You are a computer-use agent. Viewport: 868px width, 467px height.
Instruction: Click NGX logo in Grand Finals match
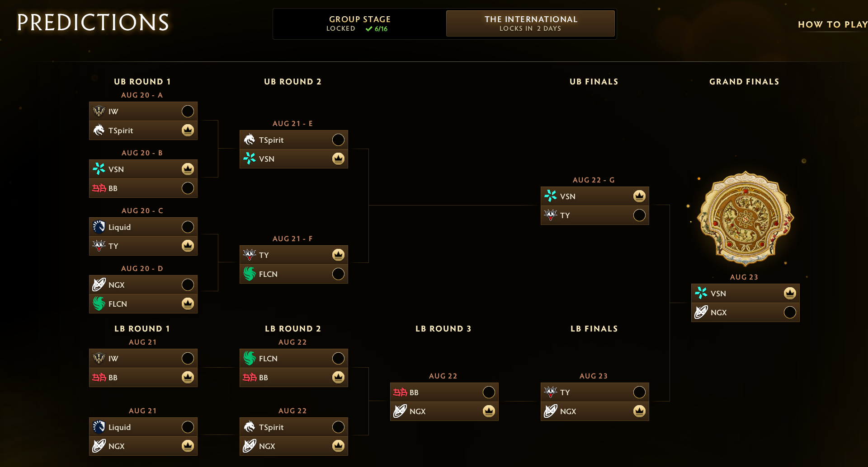(x=701, y=312)
